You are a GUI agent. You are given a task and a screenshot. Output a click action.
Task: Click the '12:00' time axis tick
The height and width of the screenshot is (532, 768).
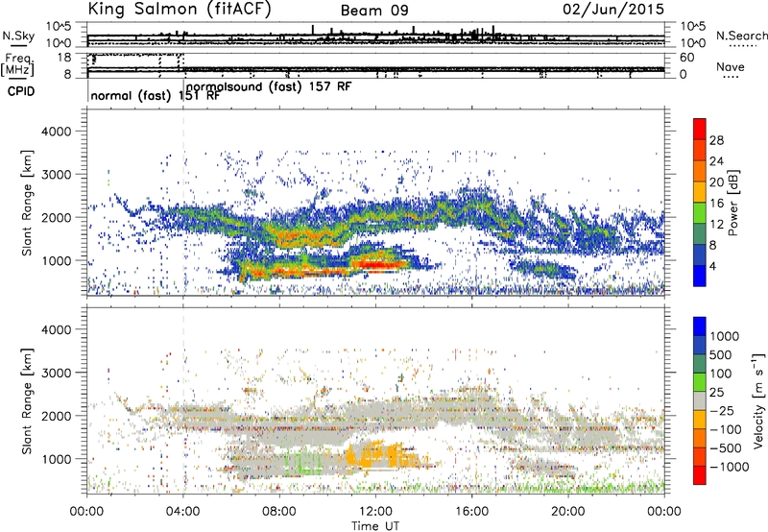(375, 512)
